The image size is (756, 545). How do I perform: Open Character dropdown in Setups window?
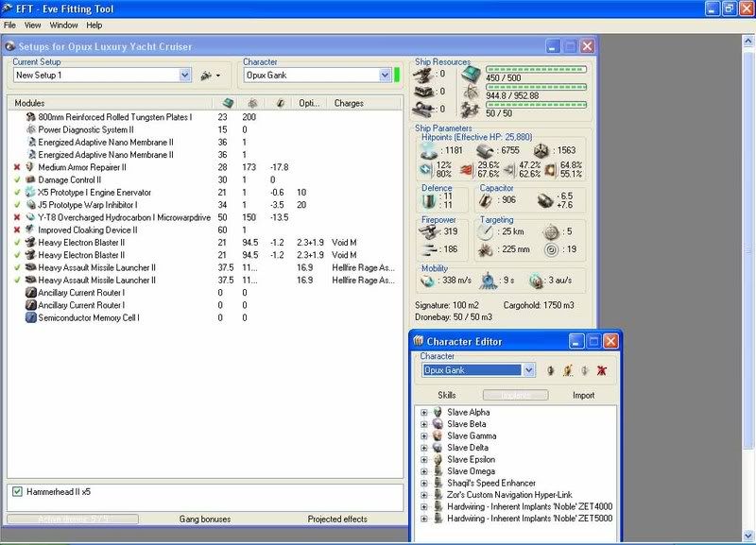tap(385, 75)
